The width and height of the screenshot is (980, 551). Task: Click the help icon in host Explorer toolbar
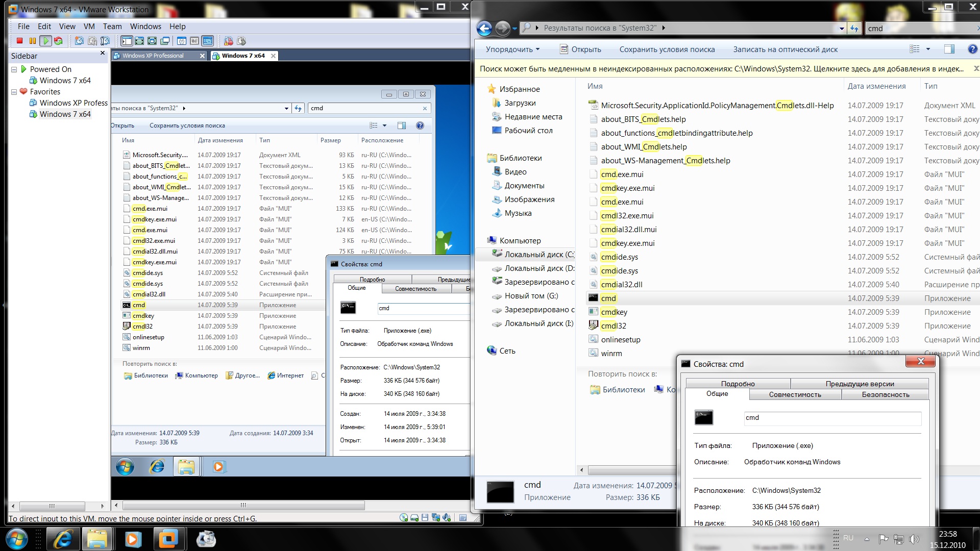(972, 49)
